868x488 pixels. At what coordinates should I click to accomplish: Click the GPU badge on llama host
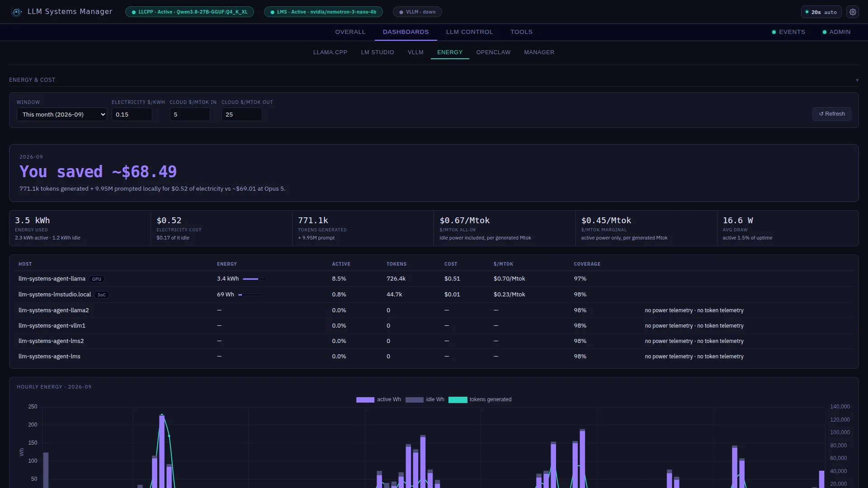click(x=97, y=279)
